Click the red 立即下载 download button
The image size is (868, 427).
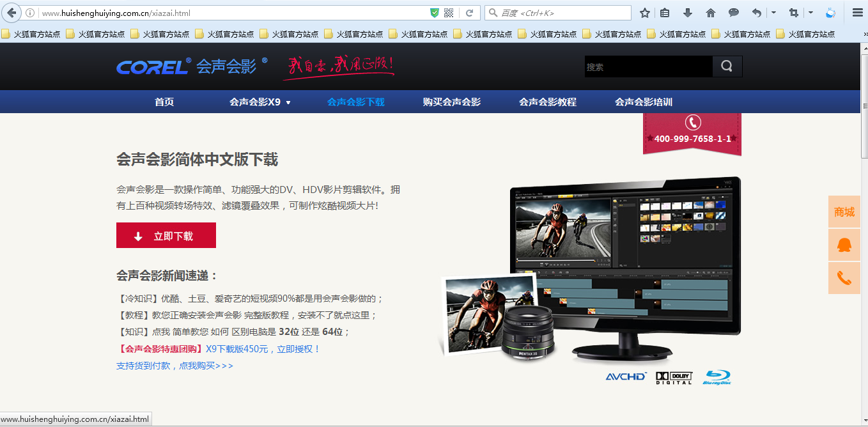coord(166,236)
